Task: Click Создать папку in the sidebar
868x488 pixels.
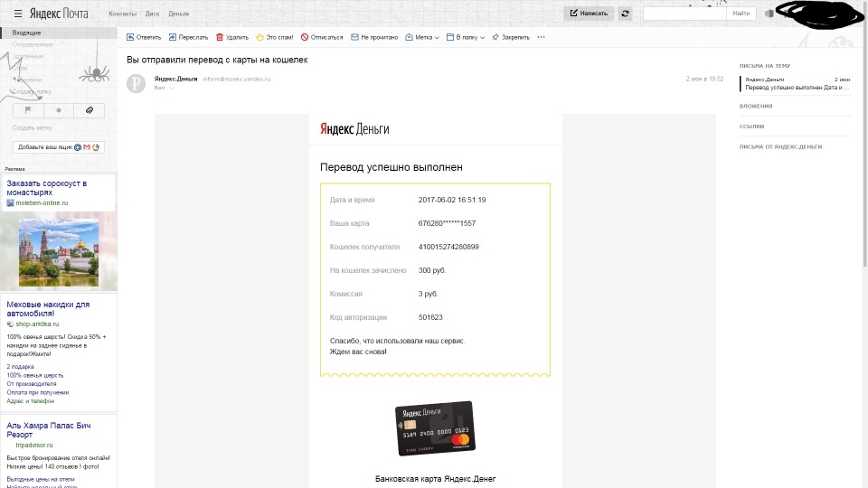Action: click(33, 91)
